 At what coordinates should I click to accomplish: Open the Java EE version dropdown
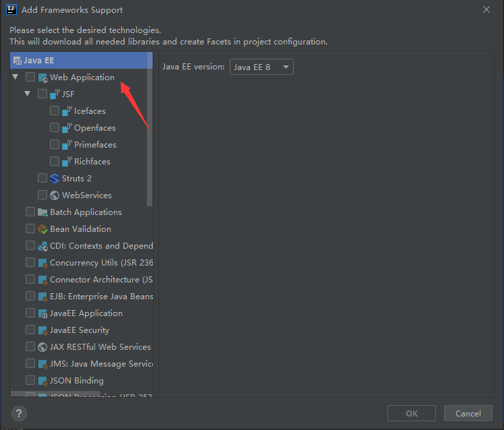tap(261, 67)
